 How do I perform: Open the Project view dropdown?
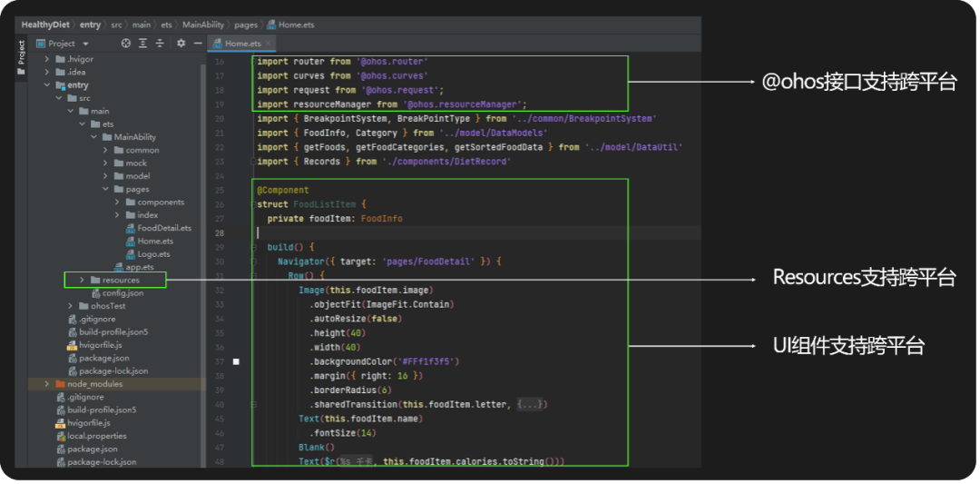click(85, 44)
